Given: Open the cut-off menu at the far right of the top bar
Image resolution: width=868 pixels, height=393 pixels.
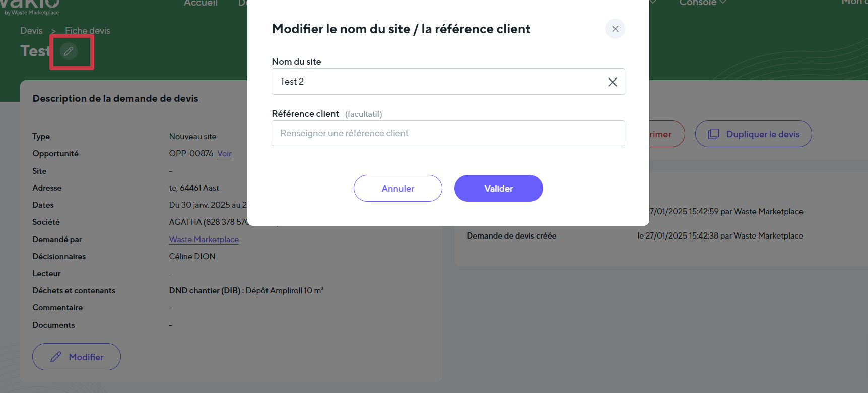Looking at the screenshot, I should pos(853,3).
